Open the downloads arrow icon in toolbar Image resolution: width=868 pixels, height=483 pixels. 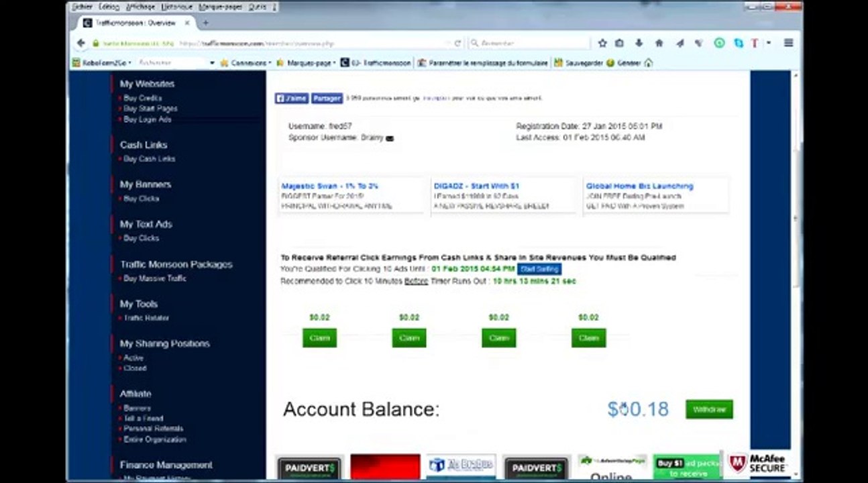pos(639,43)
